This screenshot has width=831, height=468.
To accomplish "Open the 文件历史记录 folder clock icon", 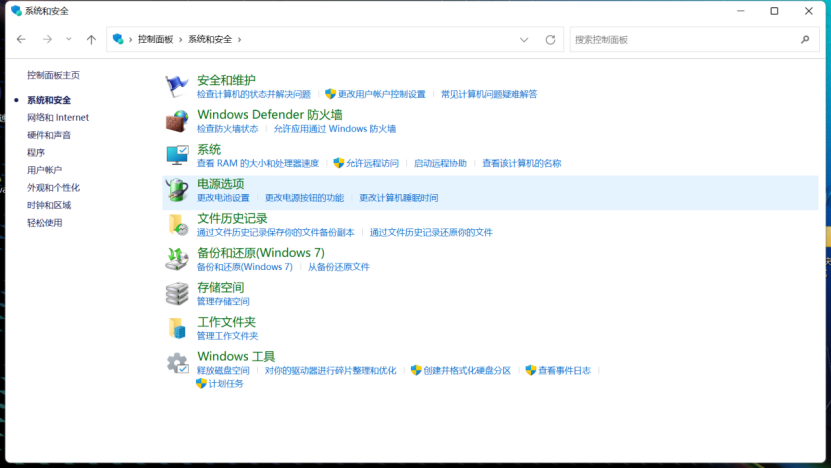I will [x=178, y=224].
